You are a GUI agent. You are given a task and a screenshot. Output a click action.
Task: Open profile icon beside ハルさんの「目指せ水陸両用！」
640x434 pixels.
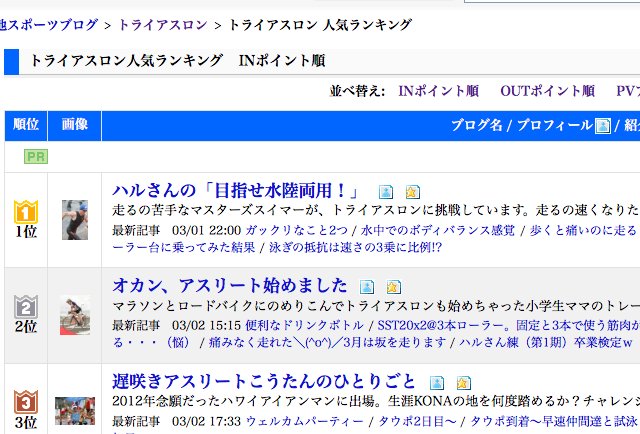tap(386, 192)
